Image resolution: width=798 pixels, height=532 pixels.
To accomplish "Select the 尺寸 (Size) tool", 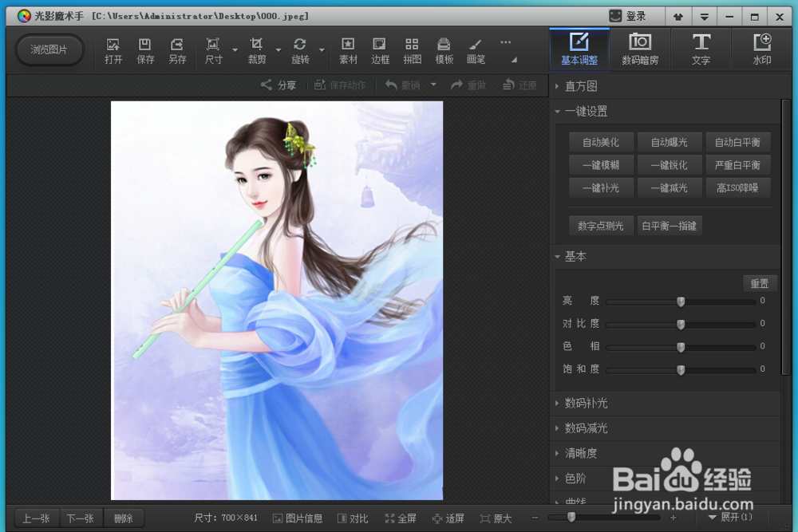I will pyautogui.click(x=213, y=51).
